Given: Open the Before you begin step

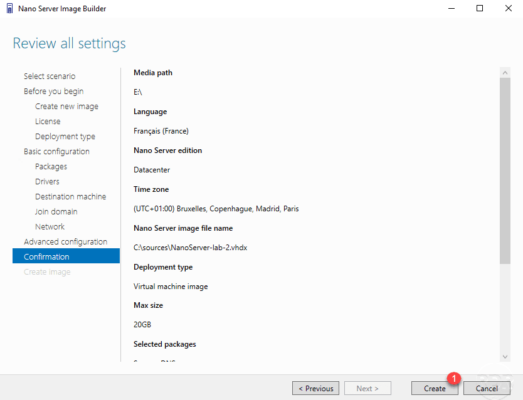Looking at the screenshot, I should click(x=53, y=91).
